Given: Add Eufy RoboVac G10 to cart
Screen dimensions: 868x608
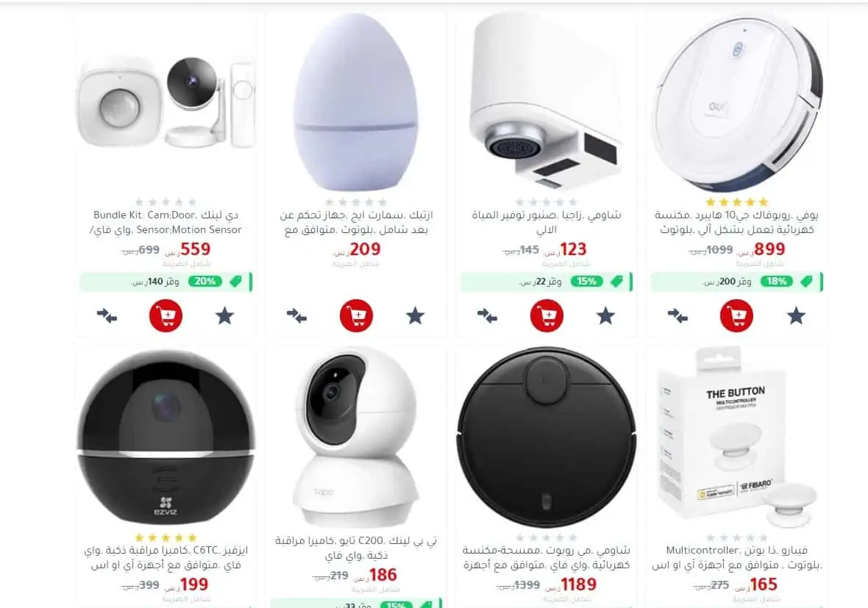Looking at the screenshot, I should coord(736,315).
